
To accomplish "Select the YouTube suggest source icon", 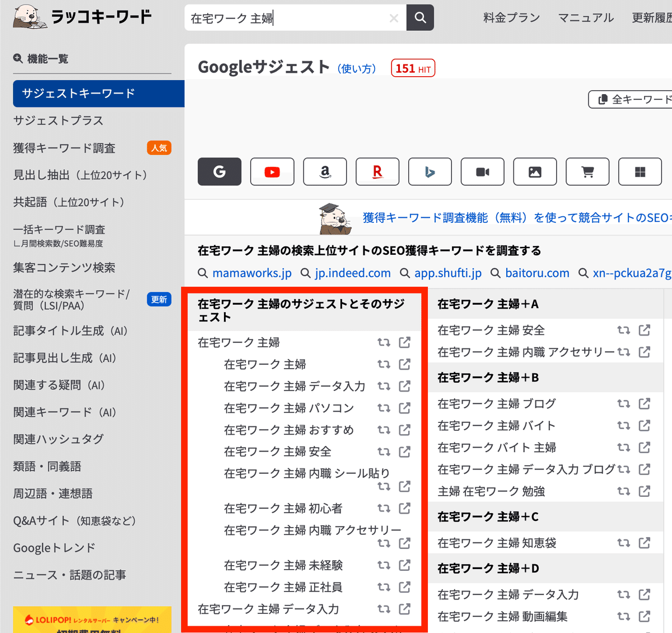I will click(x=272, y=171).
